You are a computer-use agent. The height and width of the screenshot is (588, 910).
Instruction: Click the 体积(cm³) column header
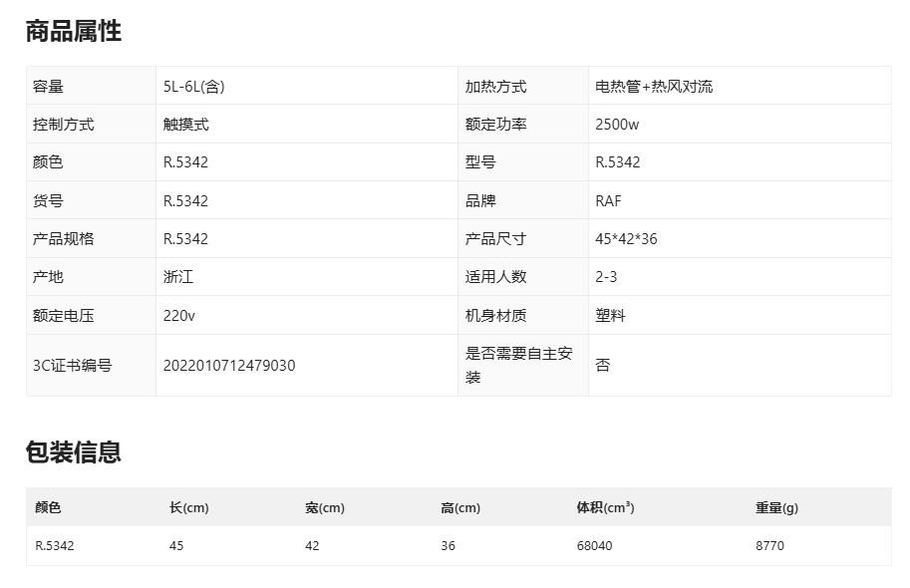click(605, 507)
